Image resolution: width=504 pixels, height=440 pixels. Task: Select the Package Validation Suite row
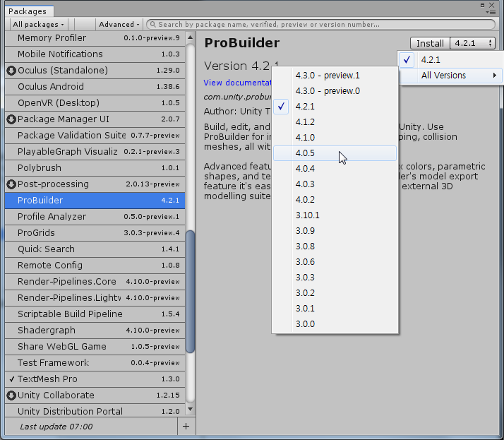pos(95,136)
